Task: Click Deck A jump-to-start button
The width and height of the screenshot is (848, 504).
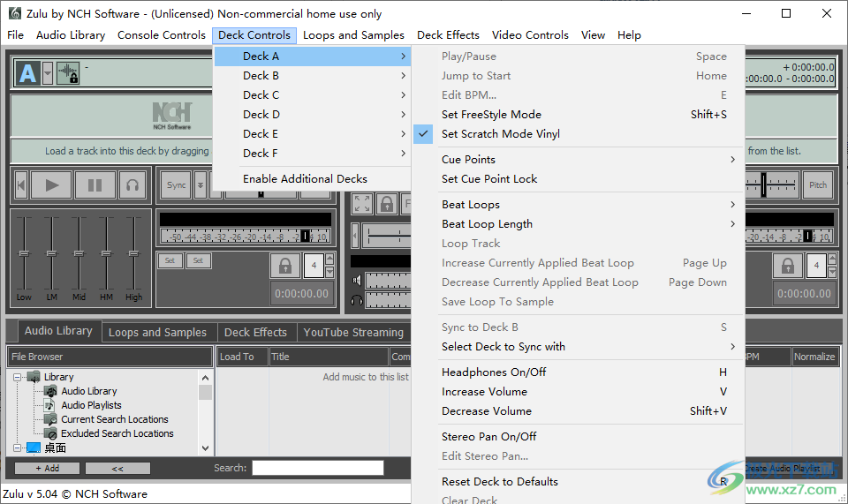Action: click(x=21, y=185)
